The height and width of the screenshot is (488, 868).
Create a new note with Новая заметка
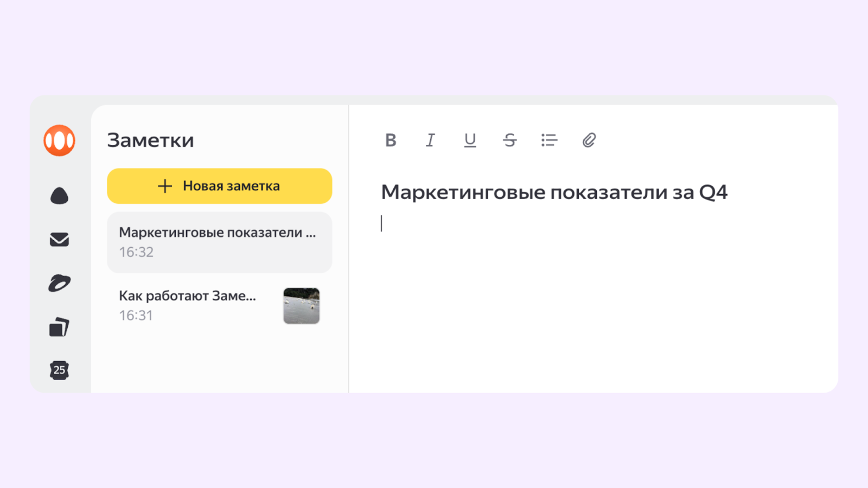click(x=219, y=185)
